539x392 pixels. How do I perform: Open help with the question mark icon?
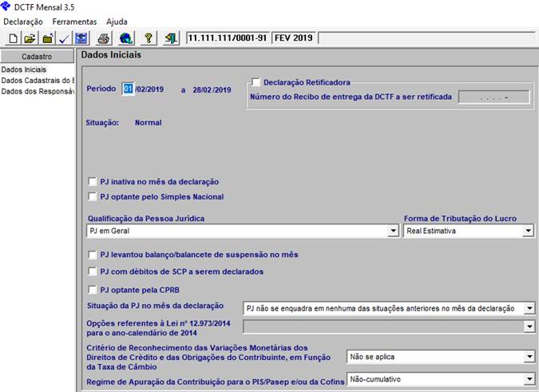pyautogui.click(x=149, y=38)
